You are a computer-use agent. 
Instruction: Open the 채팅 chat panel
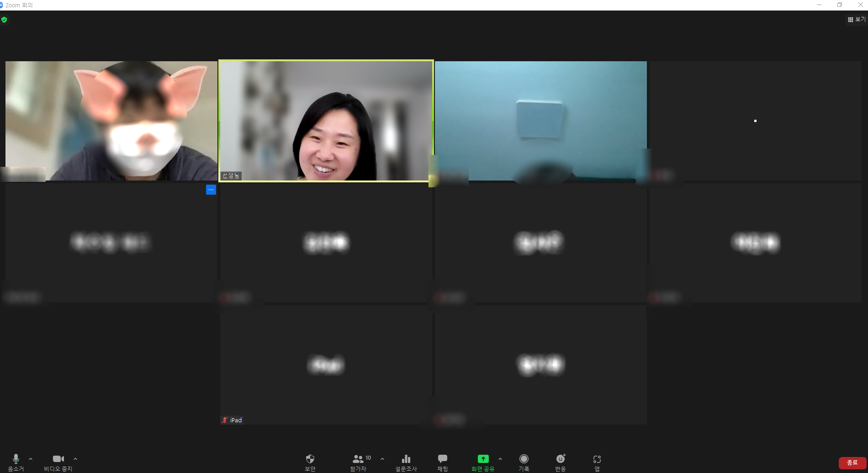(443, 462)
